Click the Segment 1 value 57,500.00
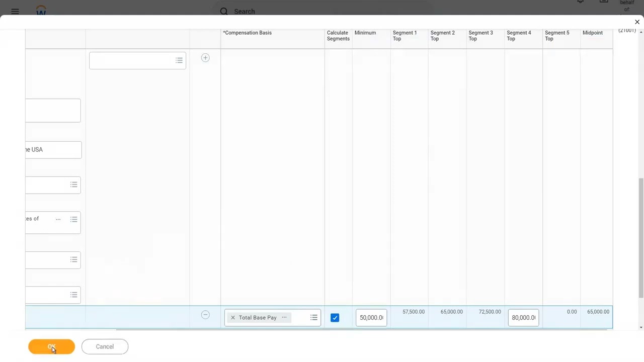This screenshot has height=362, width=644. [414, 312]
